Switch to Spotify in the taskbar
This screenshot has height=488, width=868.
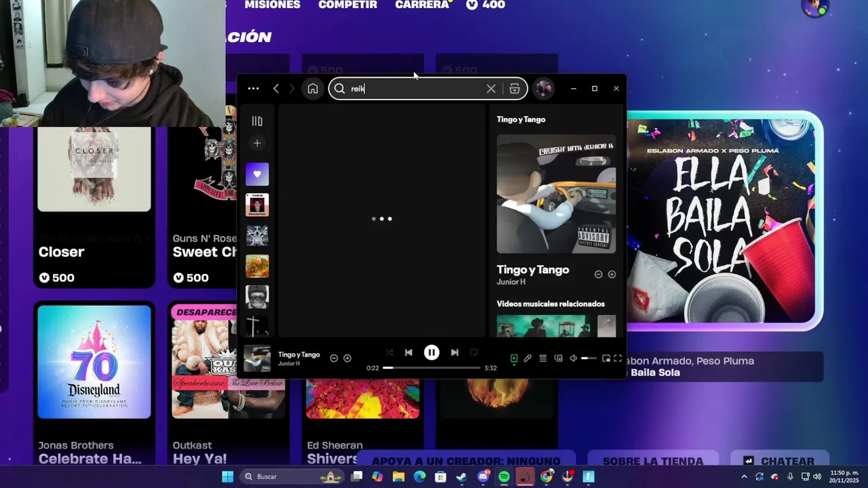click(504, 476)
